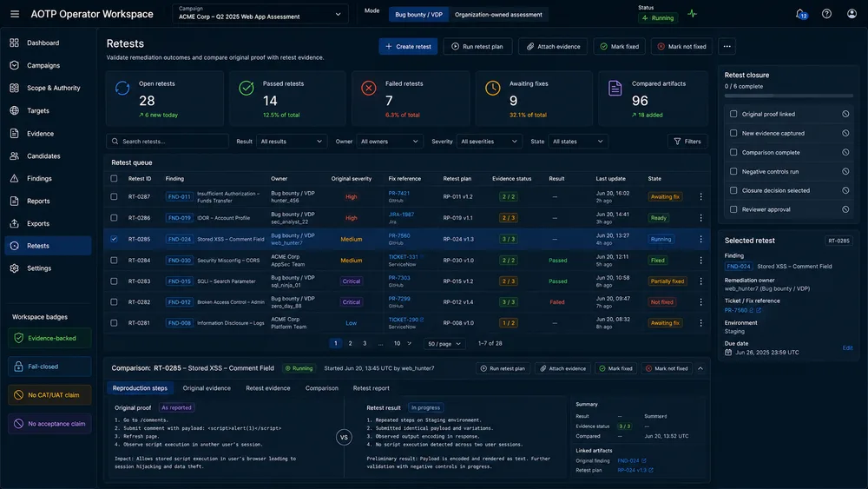868x489 pixels.
Task: Switch to the Comparison tab
Action: click(322, 388)
